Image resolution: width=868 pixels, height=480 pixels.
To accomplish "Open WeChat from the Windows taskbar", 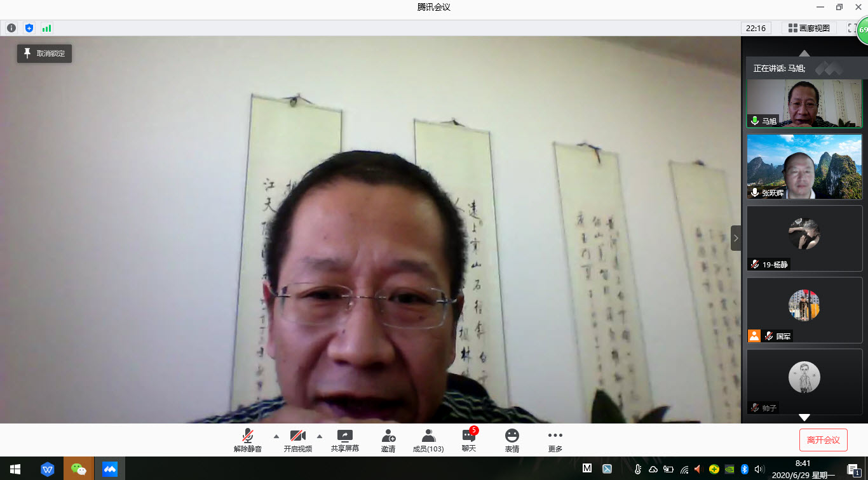I will pyautogui.click(x=79, y=469).
